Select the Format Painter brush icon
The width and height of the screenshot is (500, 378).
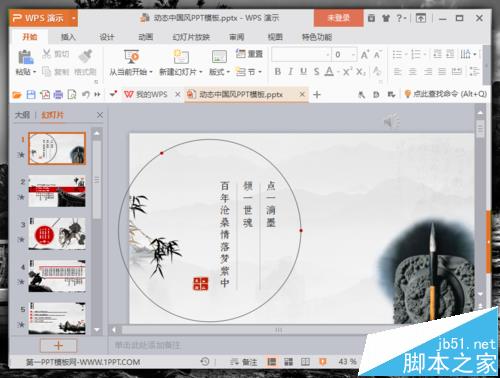(x=85, y=56)
